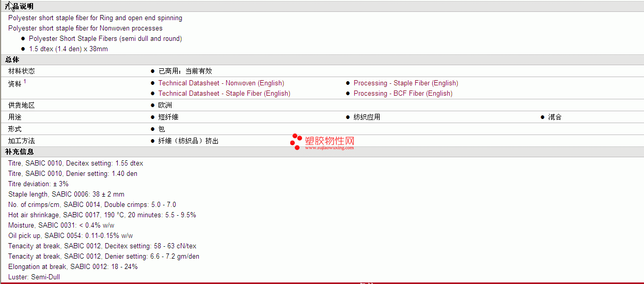Viewport: 644px width, 284px height.
Task: Click the 欧洲 region value
Action: coord(165,105)
